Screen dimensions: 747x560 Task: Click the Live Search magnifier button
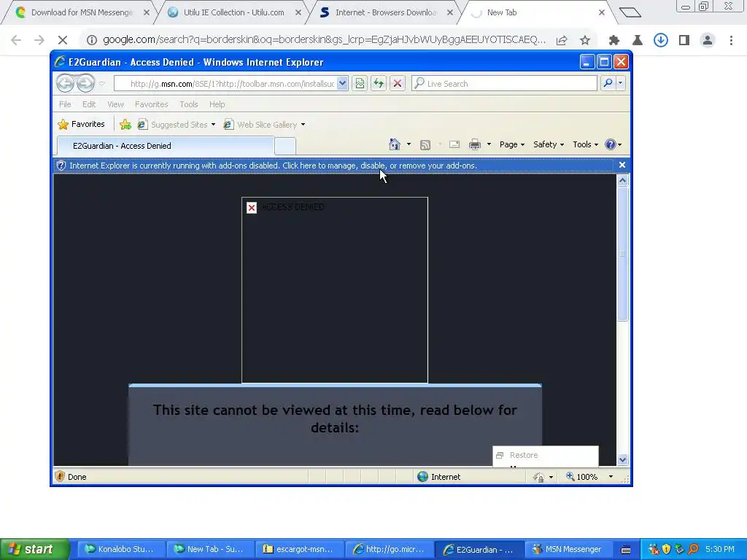608,83
